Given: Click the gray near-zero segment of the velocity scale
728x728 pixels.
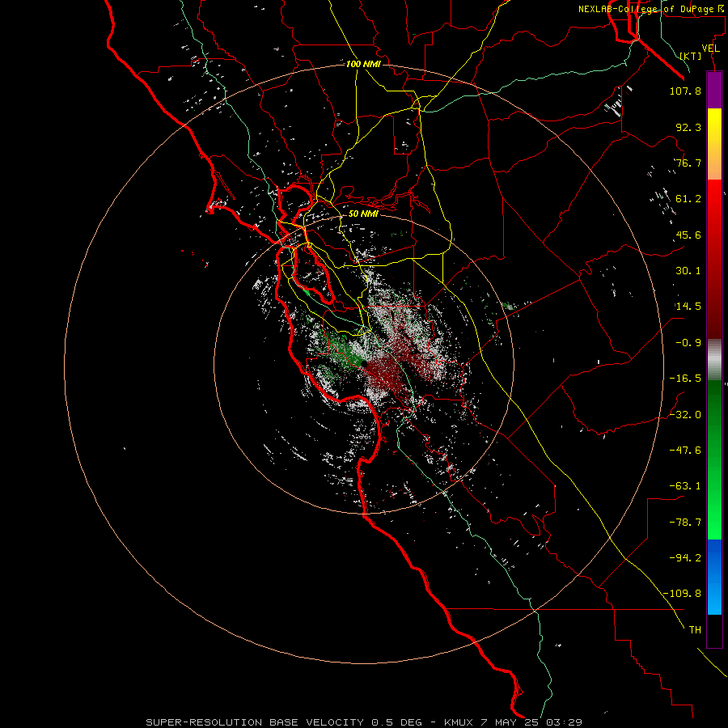Looking at the screenshot, I should pyautogui.click(x=714, y=360).
